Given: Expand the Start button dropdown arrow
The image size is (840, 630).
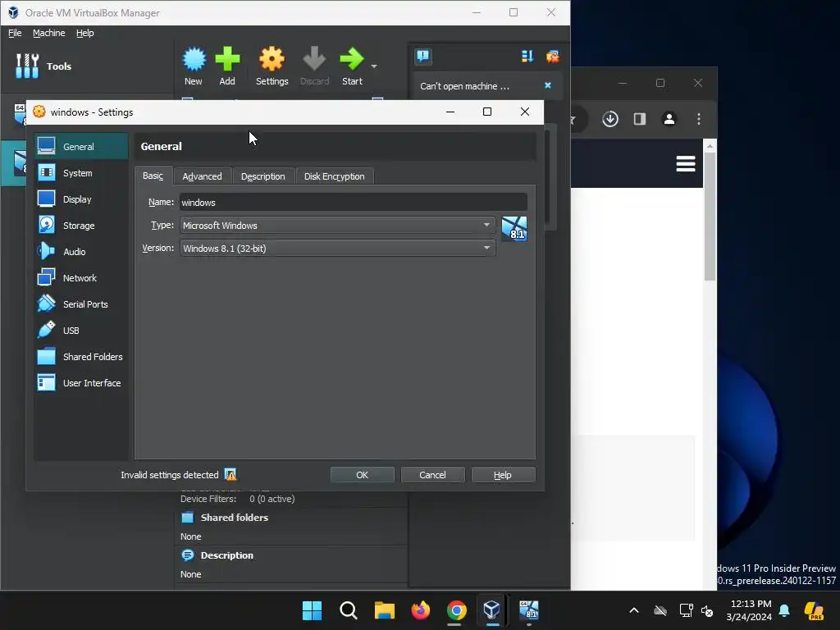Looking at the screenshot, I should (x=374, y=66).
